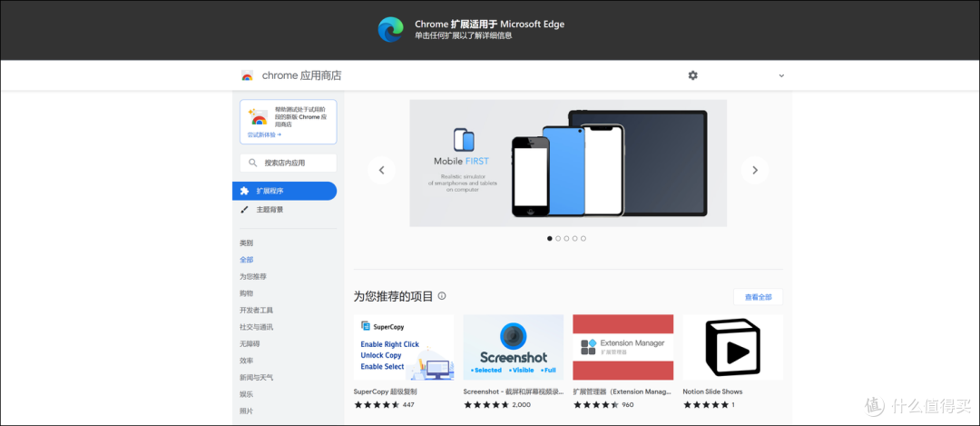Click the search magnifier icon
The image size is (980, 426).
tap(252, 163)
